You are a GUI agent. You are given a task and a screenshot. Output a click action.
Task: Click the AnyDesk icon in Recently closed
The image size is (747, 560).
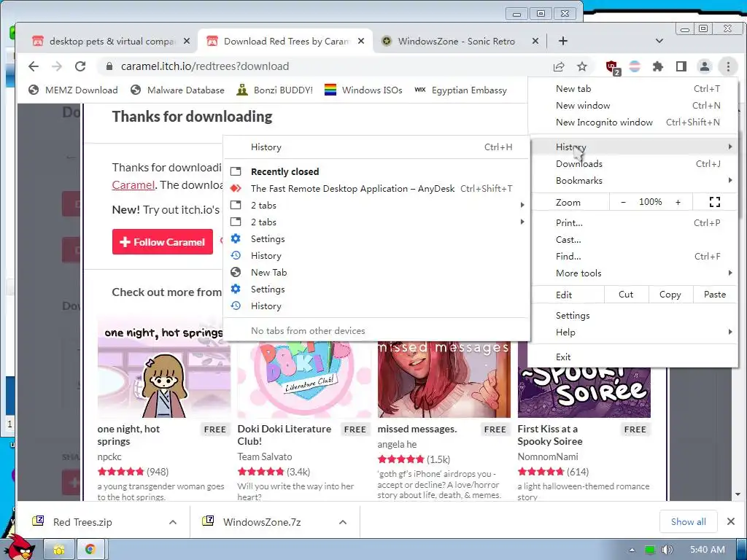click(x=236, y=188)
